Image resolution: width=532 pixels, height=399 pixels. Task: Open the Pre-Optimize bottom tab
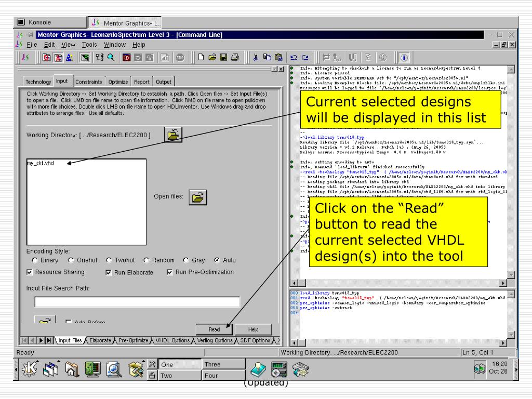coord(134,340)
